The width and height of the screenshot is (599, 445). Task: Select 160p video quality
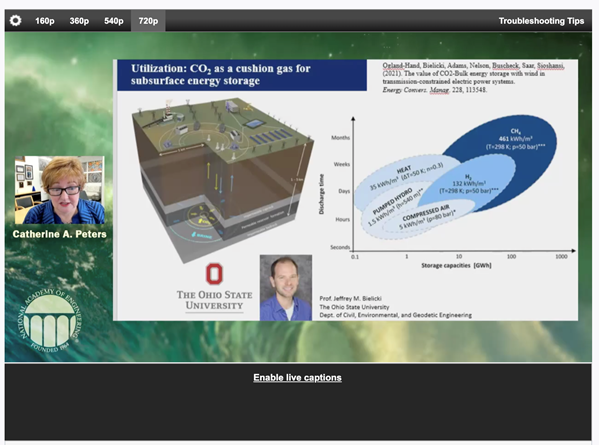click(45, 21)
